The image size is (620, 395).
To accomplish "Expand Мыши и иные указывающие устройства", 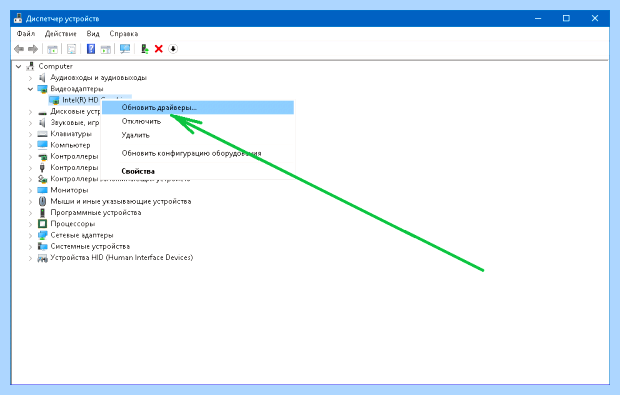I will (30, 202).
